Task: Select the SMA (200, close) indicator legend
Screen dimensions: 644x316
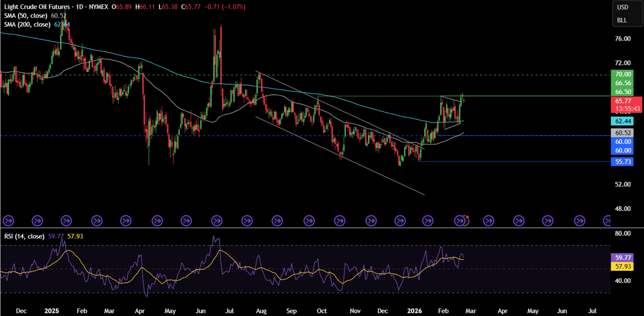Action: (28, 25)
